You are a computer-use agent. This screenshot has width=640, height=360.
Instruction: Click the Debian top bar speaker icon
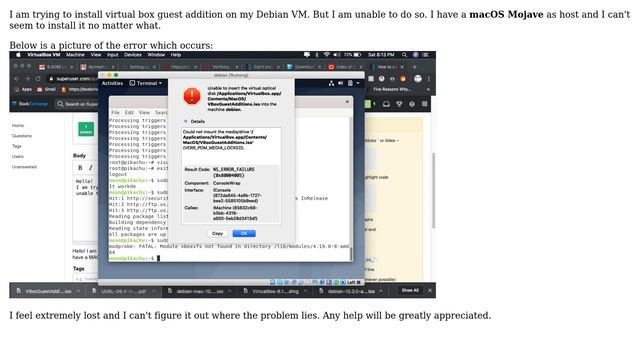[340, 83]
